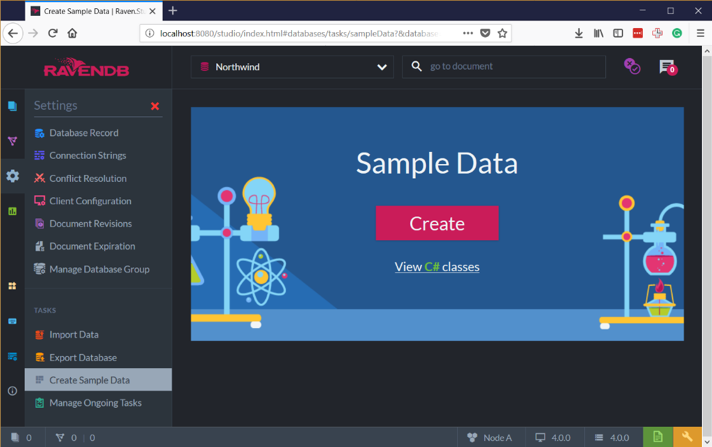Open notifications icon with 0 badge
The height and width of the screenshot is (447, 712).
coord(668,67)
